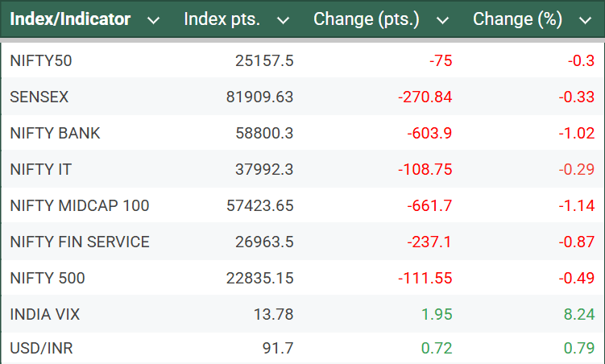Click the Index/Indicator header label
605x364 pixels.
pos(70,19)
